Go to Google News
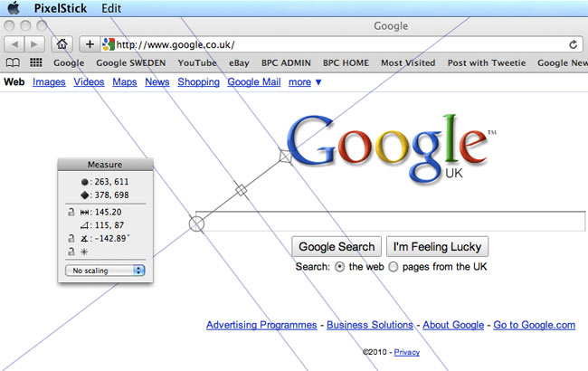This screenshot has width=588, height=371. coord(157,81)
